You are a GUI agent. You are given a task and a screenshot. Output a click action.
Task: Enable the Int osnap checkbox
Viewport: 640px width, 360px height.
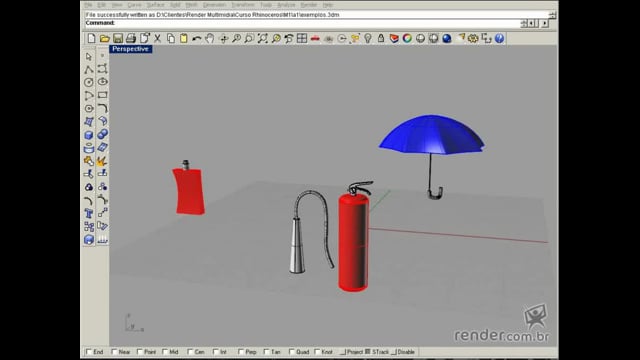(216, 352)
